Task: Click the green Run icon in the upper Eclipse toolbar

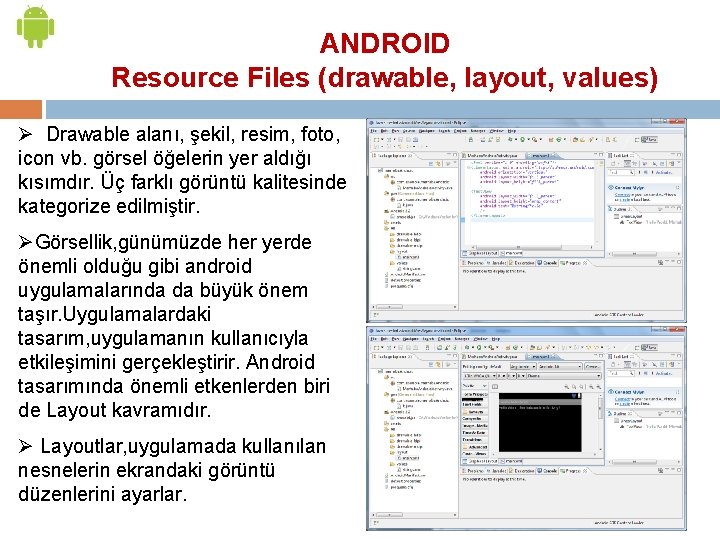Action: coord(523,139)
